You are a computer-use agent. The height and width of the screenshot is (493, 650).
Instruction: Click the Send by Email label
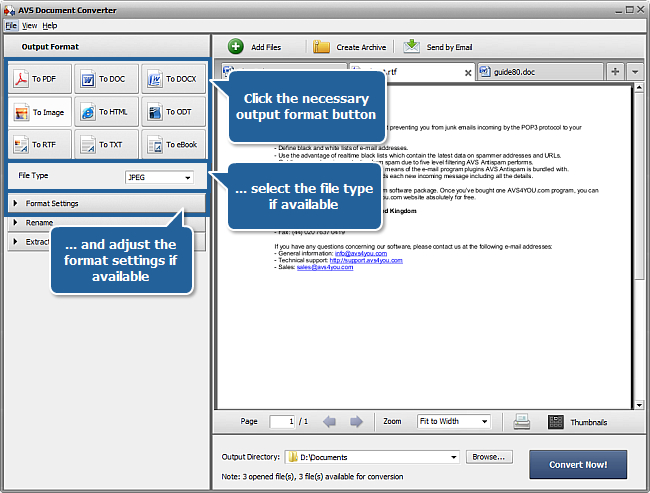pyautogui.click(x=449, y=47)
